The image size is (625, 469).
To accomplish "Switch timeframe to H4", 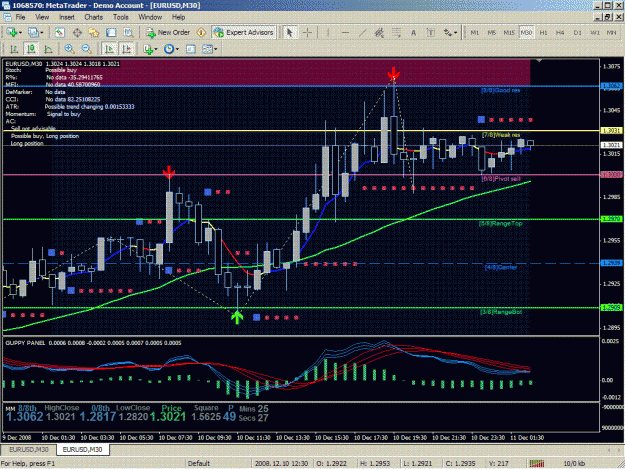I will click(x=560, y=33).
